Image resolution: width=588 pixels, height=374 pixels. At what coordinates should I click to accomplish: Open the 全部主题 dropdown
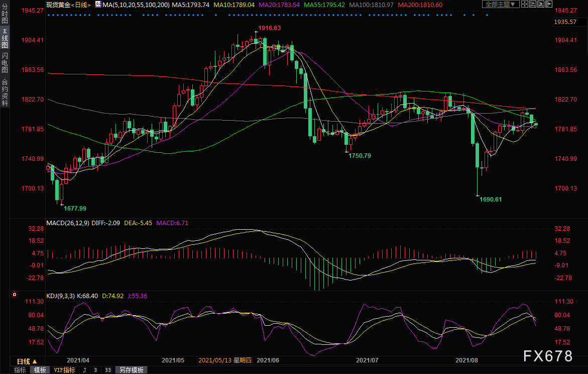click(x=499, y=5)
